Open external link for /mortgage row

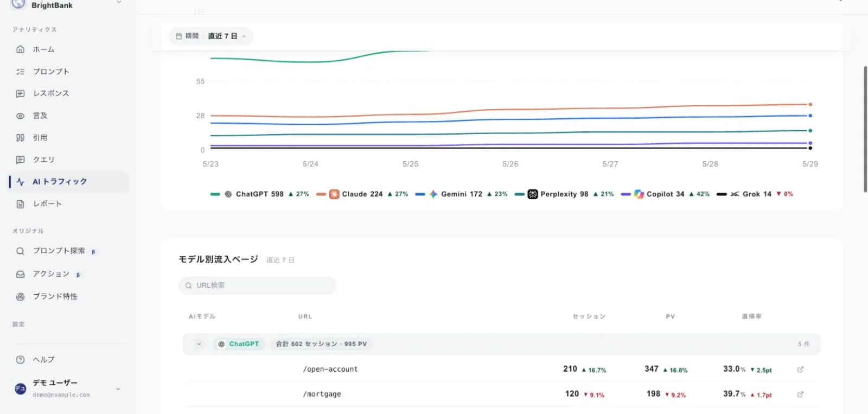coord(800,394)
